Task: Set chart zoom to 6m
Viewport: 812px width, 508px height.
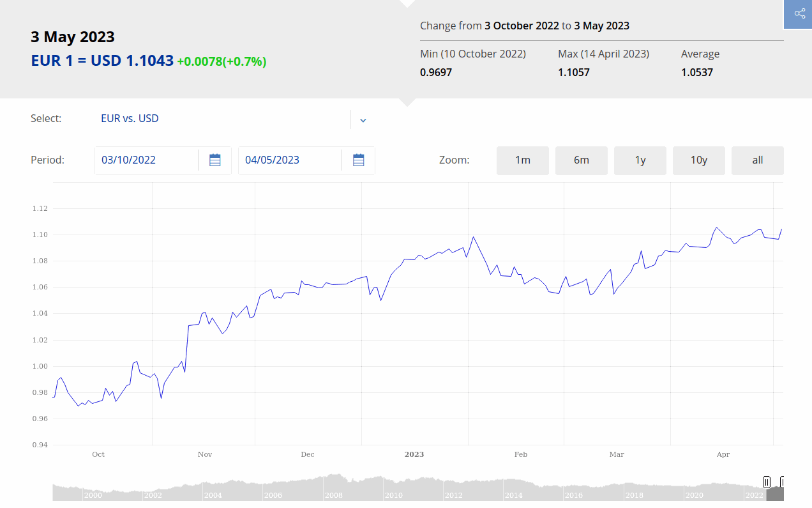Action: [581, 160]
